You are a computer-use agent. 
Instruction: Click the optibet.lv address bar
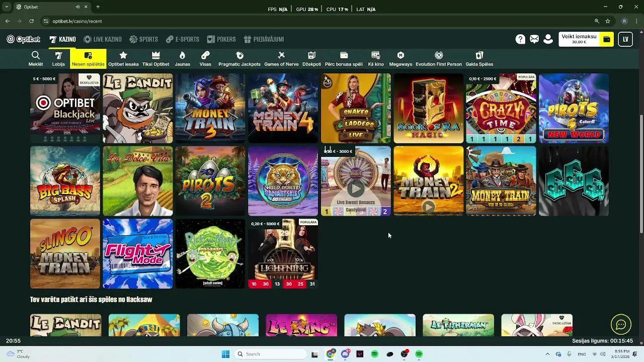[322, 21]
